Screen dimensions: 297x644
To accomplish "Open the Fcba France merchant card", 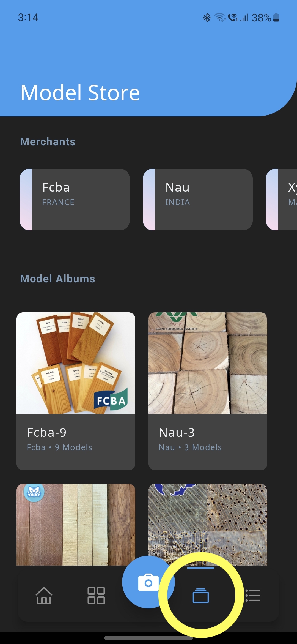I will [75, 199].
